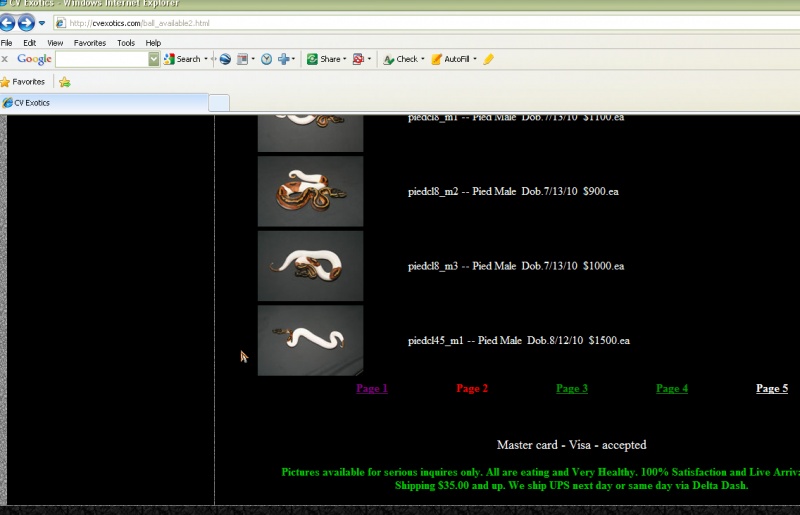Viewport: 800px width, 515px height.
Task: Open the dropdown beside the blue plus
Action: [293, 59]
